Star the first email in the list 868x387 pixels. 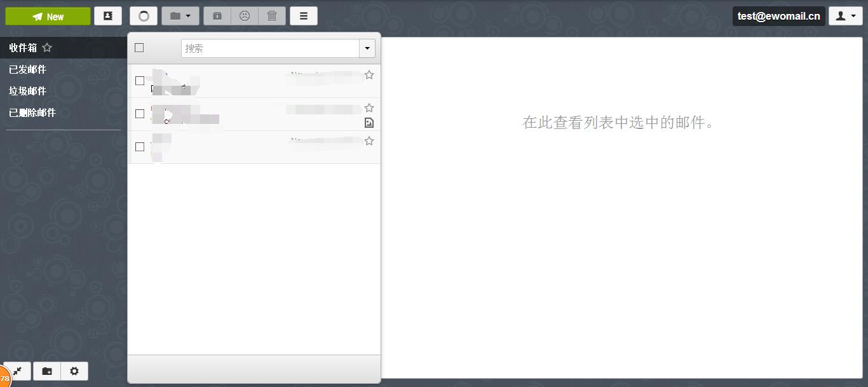point(369,74)
